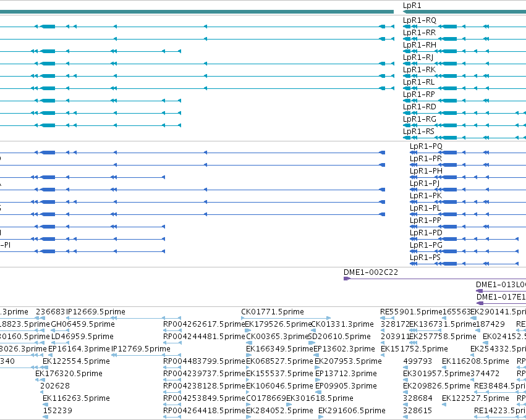Image resolution: width=526 pixels, height=420 pixels.
Task: Click the DME1-002C22 clone label
Action: click(x=371, y=272)
